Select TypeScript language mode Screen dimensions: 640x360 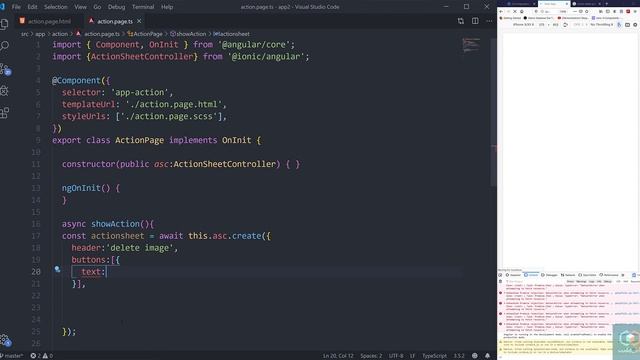click(434, 356)
